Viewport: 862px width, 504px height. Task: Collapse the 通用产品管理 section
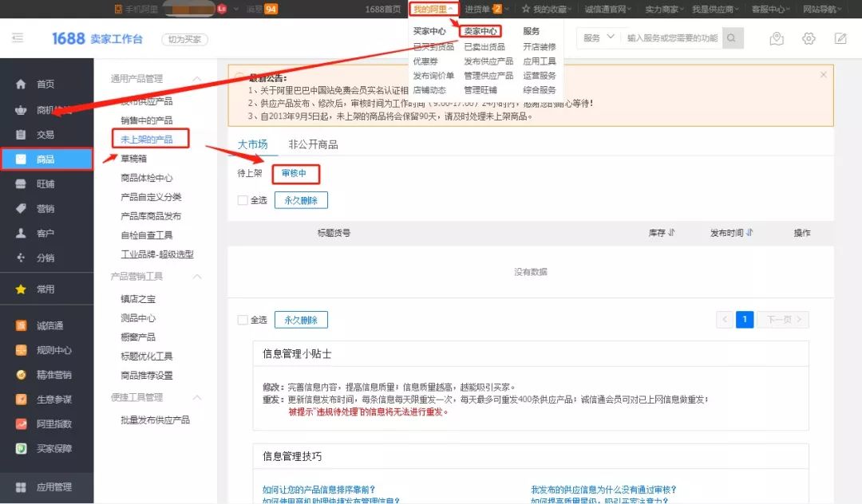(x=197, y=79)
